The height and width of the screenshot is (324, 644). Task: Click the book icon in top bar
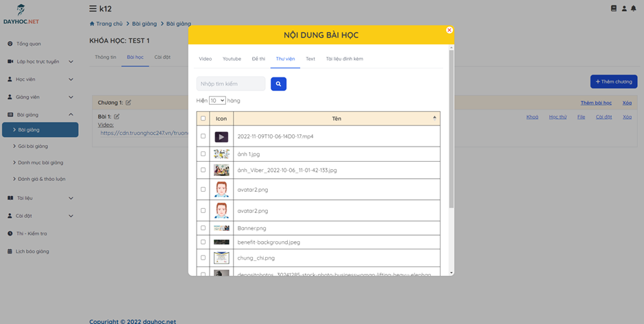point(614,9)
